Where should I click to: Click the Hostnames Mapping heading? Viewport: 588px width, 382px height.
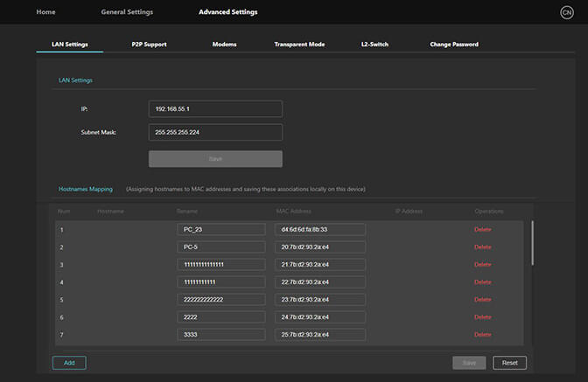click(x=86, y=189)
